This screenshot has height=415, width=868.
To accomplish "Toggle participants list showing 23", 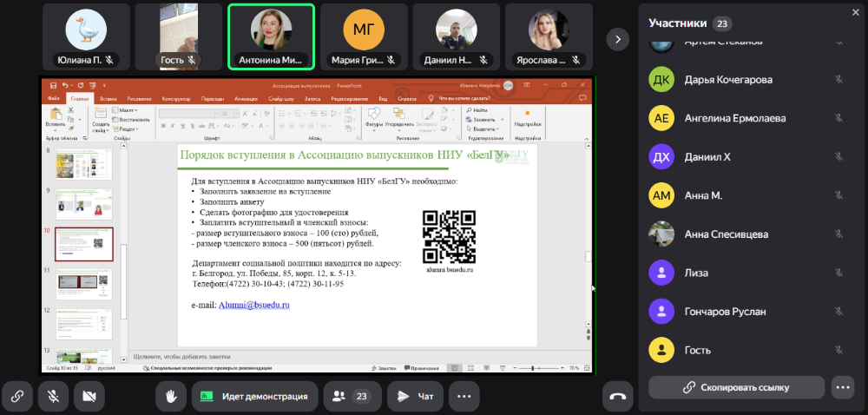I will 352,396.
